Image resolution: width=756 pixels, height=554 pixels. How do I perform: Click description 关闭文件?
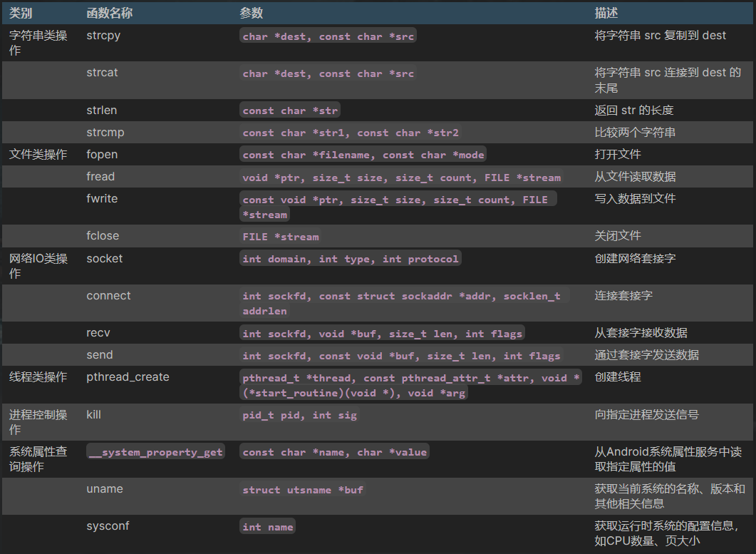[x=618, y=236]
